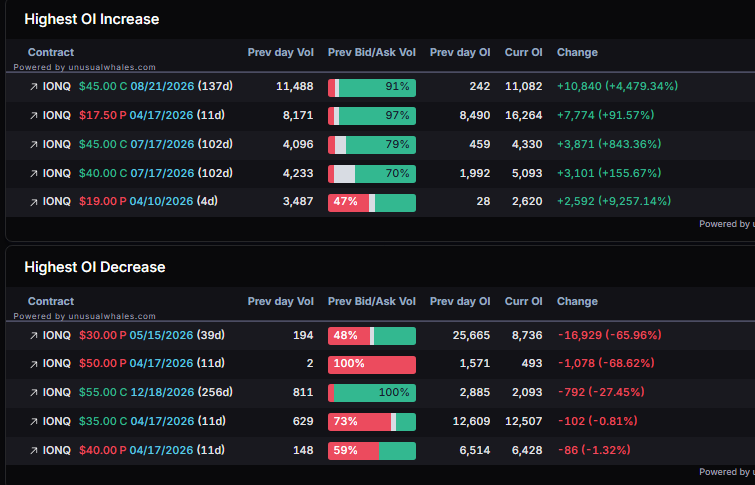Open the $19.00 P 04/10/2026 contract link
This screenshot has width=755, height=485.
148,201
